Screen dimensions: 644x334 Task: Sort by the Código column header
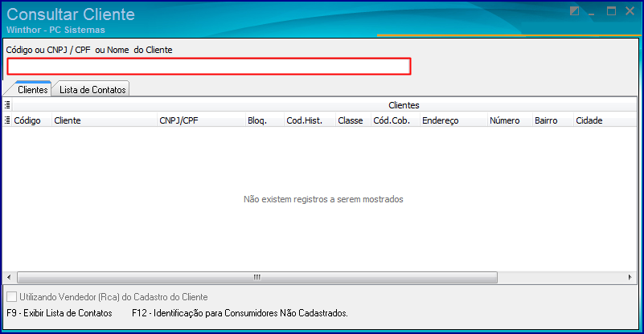[31, 120]
